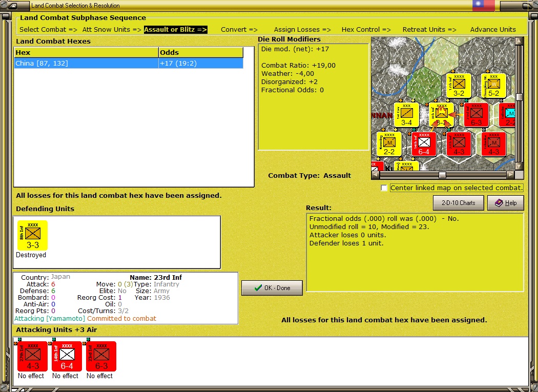The width and height of the screenshot is (538, 392).
Task: Click the Hex Control subphase step
Action: click(366, 30)
